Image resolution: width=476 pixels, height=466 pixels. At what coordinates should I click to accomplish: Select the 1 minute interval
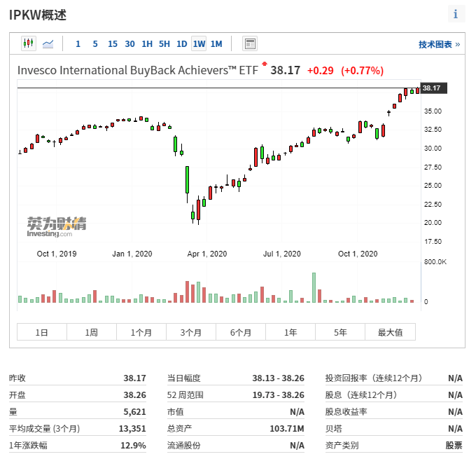click(x=78, y=44)
